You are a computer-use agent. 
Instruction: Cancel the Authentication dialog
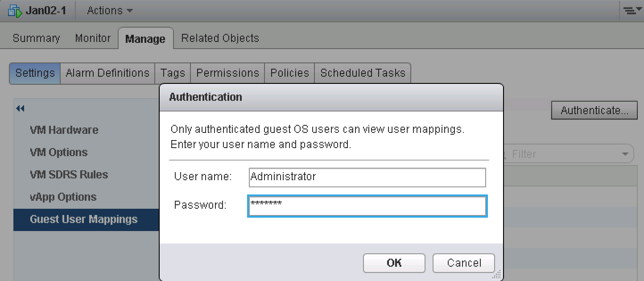coord(463,263)
